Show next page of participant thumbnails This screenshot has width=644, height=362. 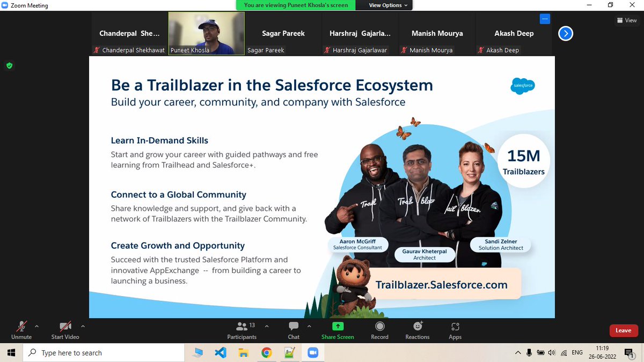565,33
